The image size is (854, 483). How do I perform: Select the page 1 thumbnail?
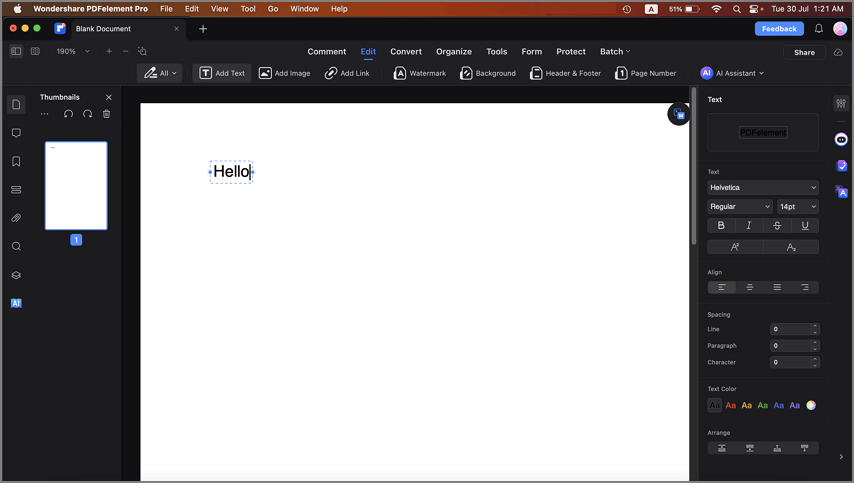pyautogui.click(x=76, y=186)
